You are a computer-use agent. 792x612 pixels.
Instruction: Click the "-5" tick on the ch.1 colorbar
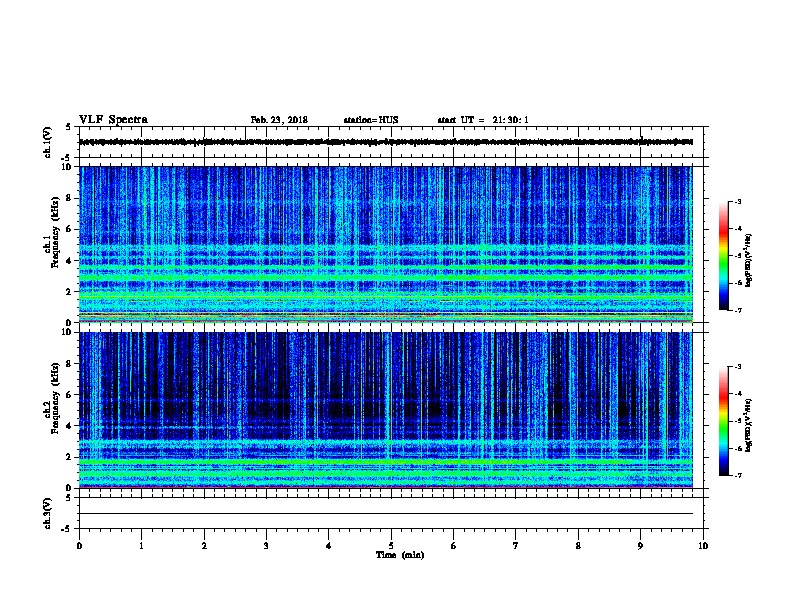(738, 256)
